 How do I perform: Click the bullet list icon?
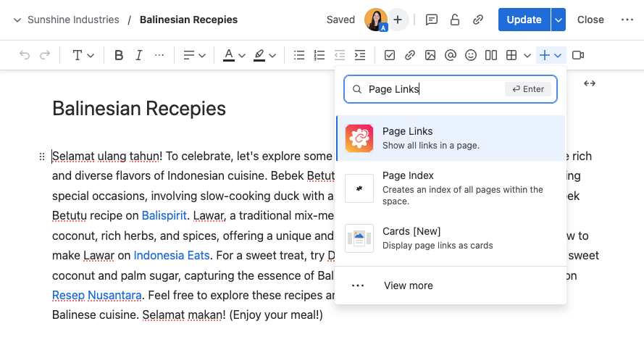pos(299,55)
